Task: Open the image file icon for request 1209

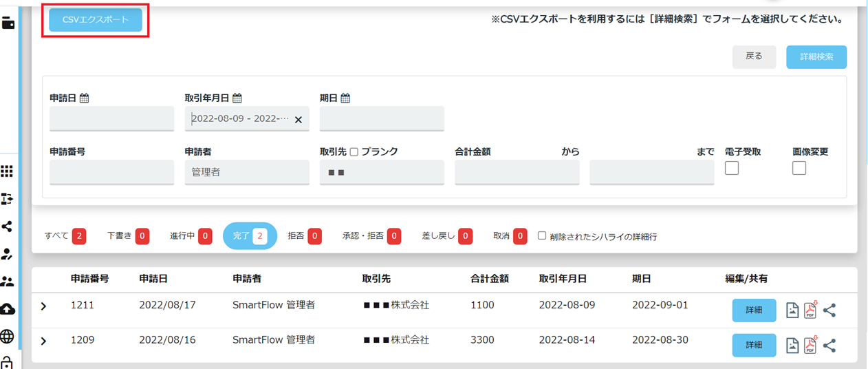Action: 792,346
